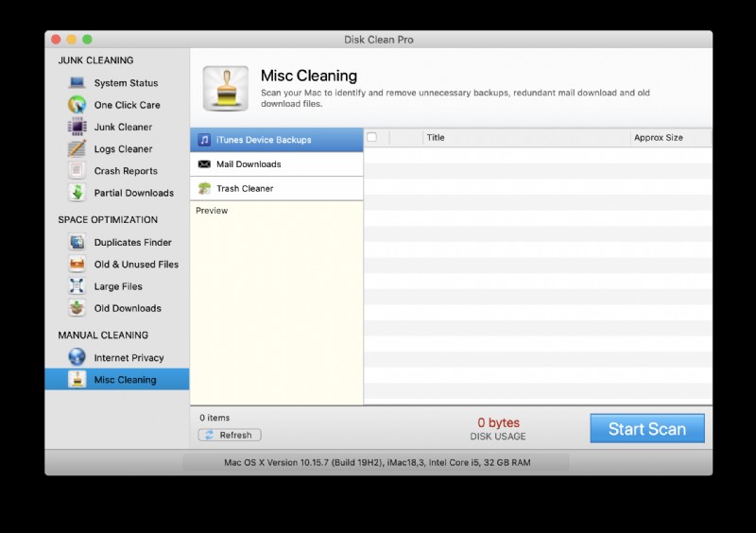The image size is (756, 533).
Task: Click the '0 bytes' disk usage value
Action: point(499,422)
